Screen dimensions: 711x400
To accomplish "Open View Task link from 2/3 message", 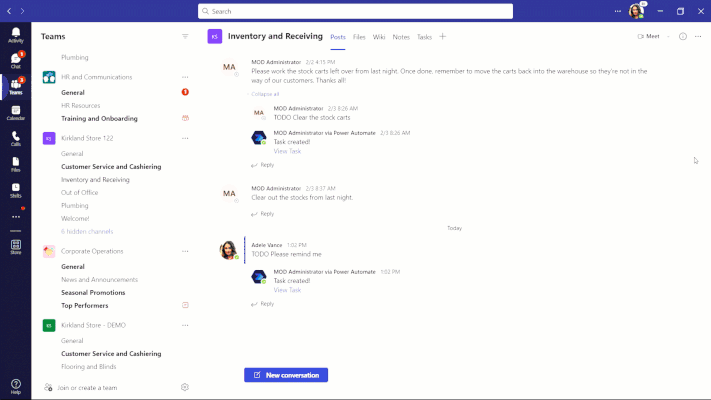I will pos(287,151).
